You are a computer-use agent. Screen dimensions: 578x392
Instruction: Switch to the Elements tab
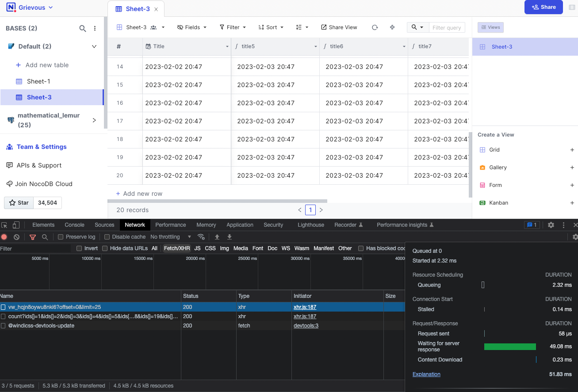[43, 225]
